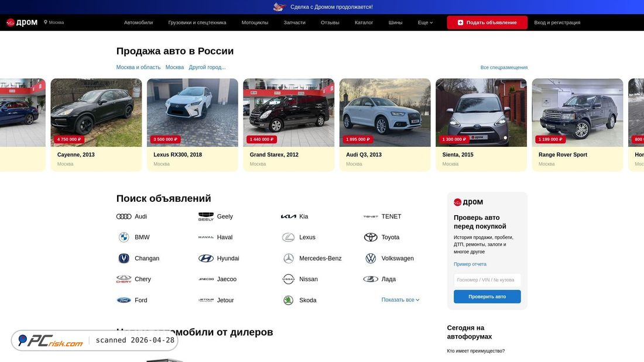Open the Cayenne, 2013 listing photo

96,112
